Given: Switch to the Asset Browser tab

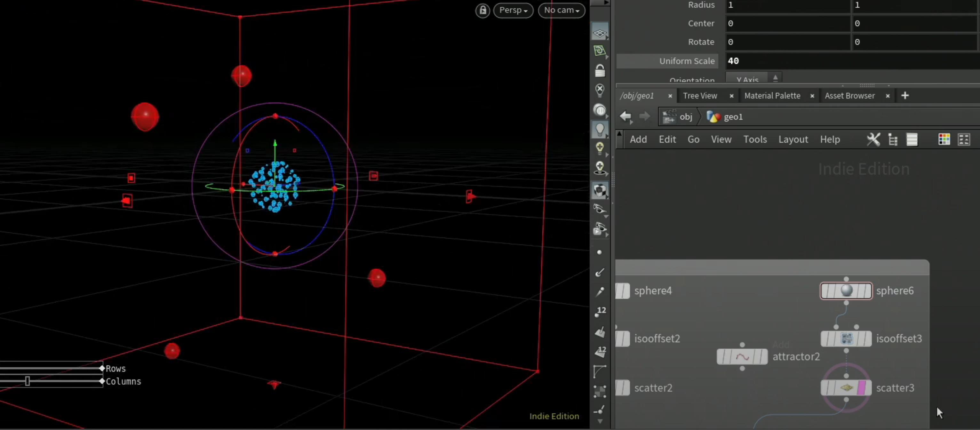Looking at the screenshot, I should click(849, 96).
